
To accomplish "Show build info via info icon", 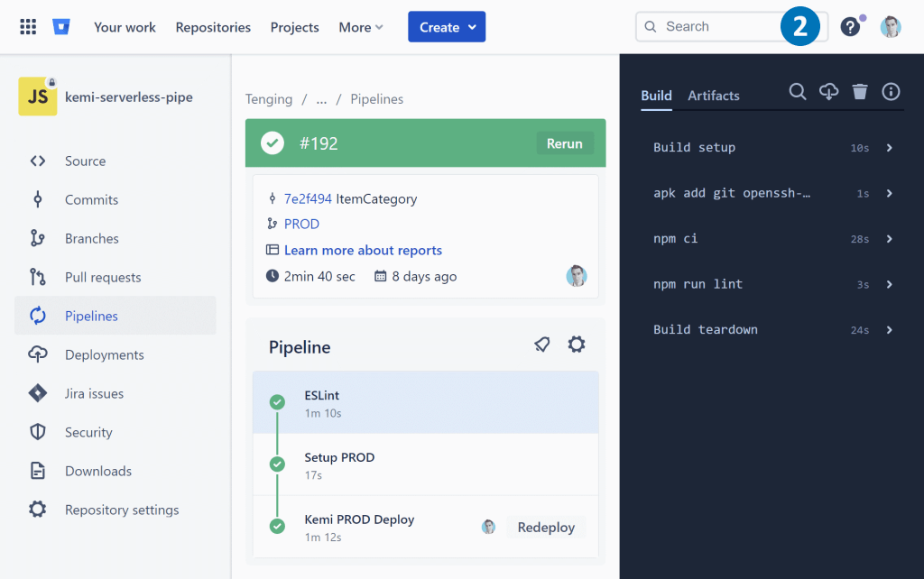I will (891, 92).
